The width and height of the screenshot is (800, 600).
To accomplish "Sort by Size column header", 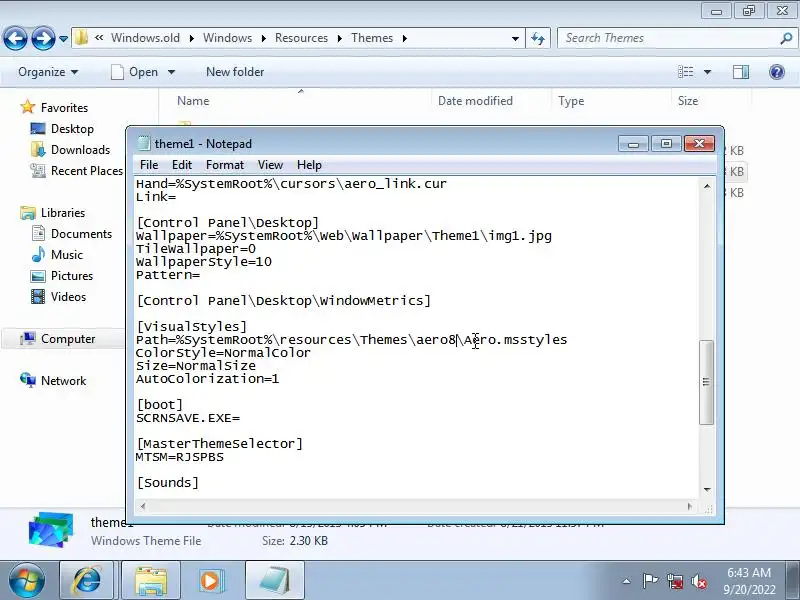I will (688, 101).
